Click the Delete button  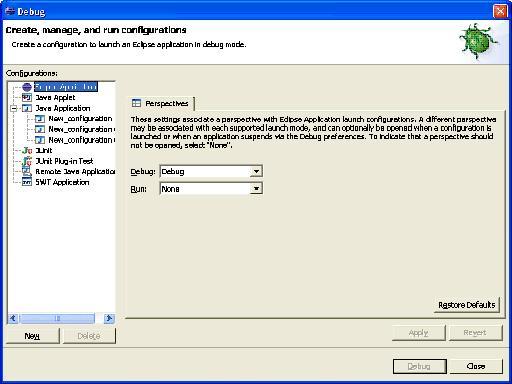click(x=89, y=336)
